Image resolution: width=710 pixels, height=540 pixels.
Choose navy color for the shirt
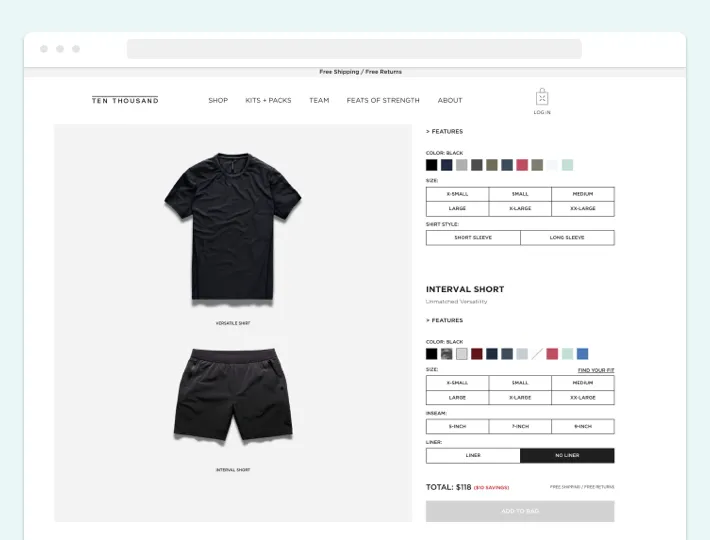click(446, 165)
